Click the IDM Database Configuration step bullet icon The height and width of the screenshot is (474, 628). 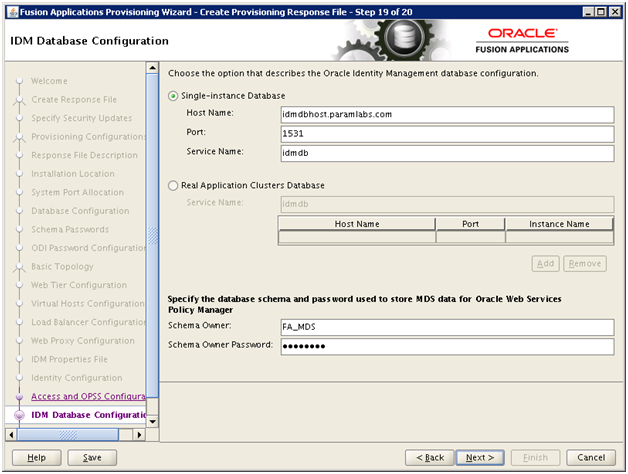(19, 415)
